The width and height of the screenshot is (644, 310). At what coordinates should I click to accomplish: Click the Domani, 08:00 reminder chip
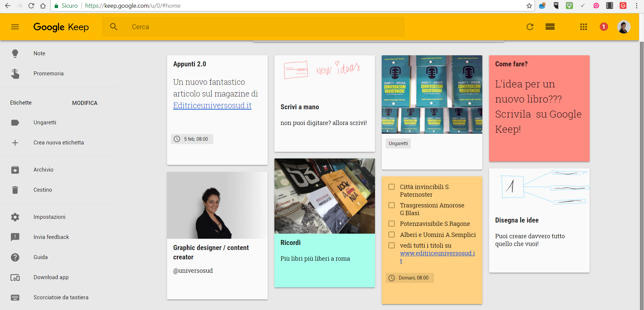410,278
